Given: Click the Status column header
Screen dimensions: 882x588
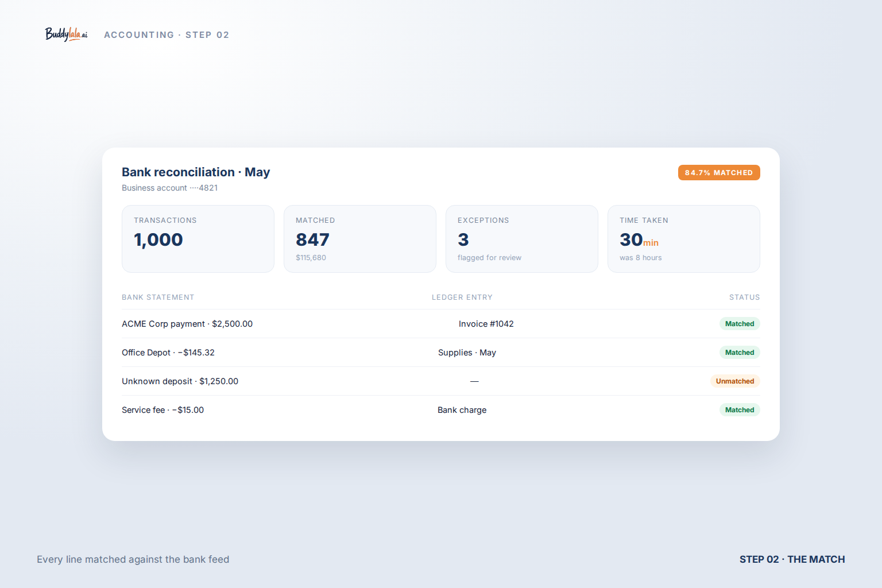Looking at the screenshot, I should [745, 297].
